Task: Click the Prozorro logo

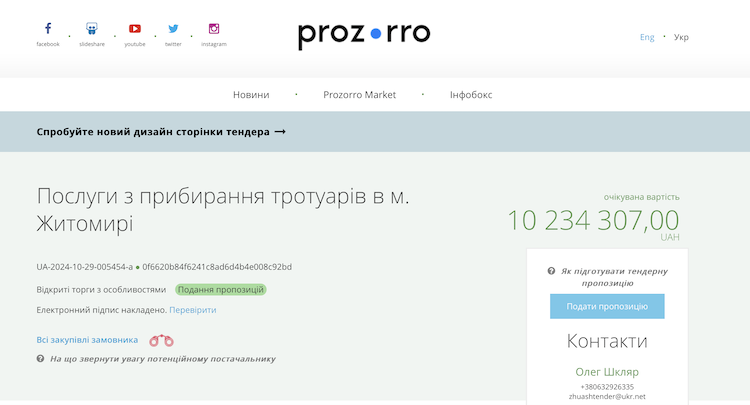Action: click(x=364, y=35)
